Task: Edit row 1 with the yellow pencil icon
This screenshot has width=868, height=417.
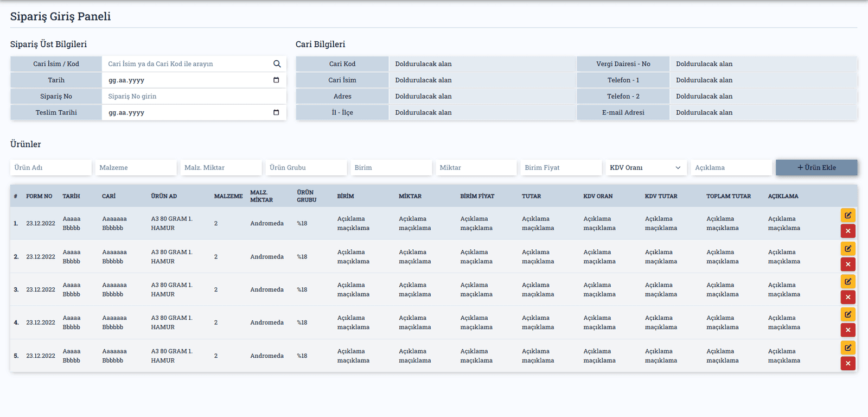Action: point(848,215)
